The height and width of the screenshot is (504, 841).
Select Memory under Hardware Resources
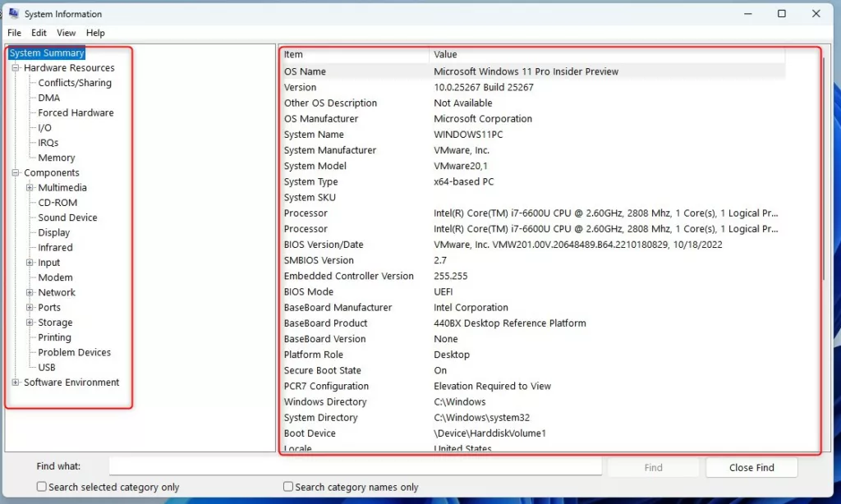point(57,158)
